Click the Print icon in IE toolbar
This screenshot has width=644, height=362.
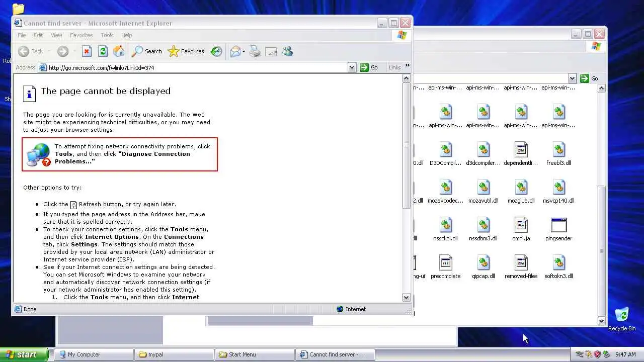(255, 51)
